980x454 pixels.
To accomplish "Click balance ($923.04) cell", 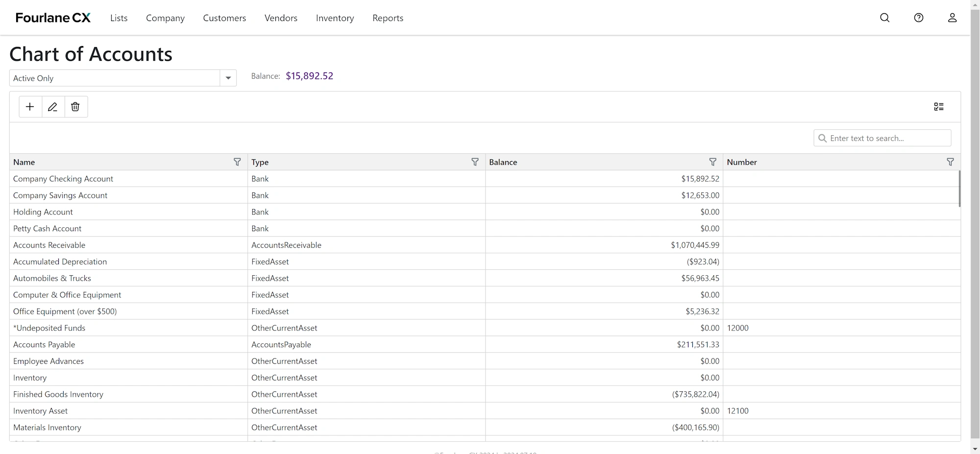I will 604,262.
